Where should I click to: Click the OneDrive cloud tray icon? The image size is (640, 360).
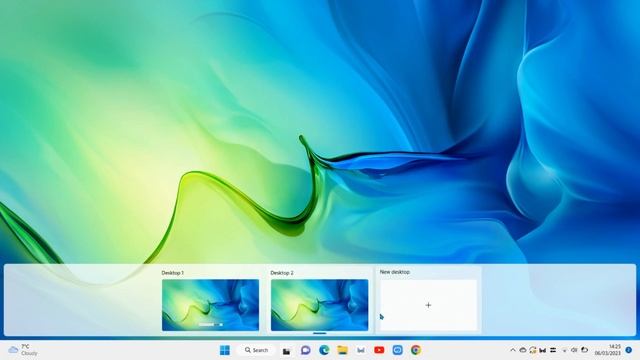coord(522,350)
